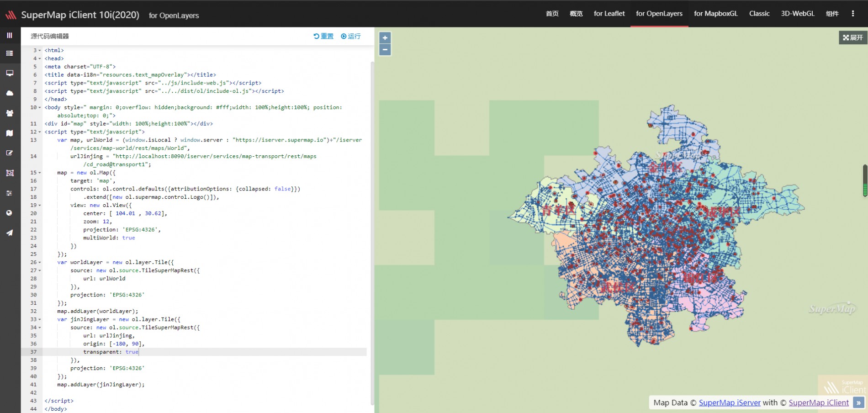868x413 pixels.
Task: Zoom in on the map
Action: point(385,38)
